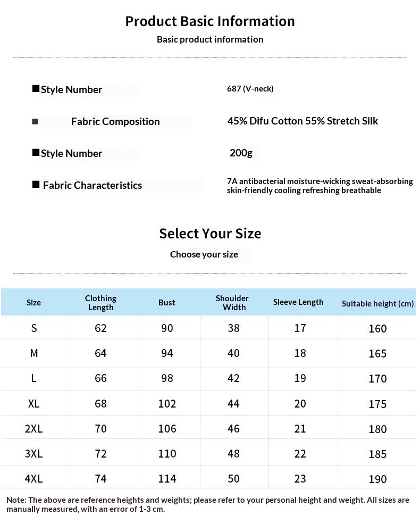The height and width of the screenshot is (523, 420).
Task: Click the Note text below the table
Action: pos(208,504)
